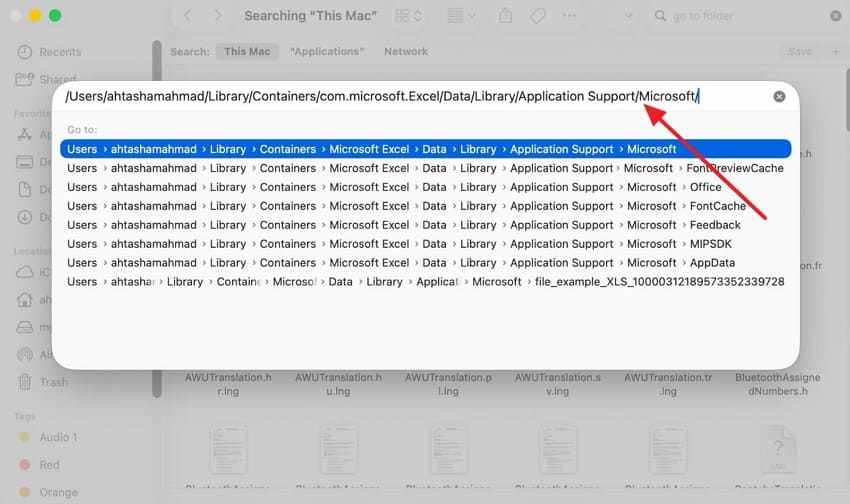Select the Orange tag in sidebar
Image resolution: width=850 pixels, height=504 pixels.
49,492
